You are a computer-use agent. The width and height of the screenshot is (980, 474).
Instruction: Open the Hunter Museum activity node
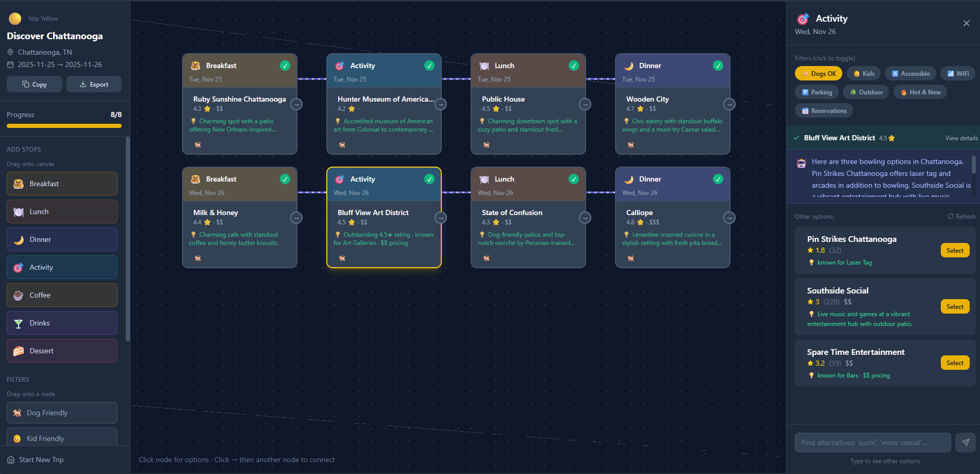pyautogui.click(x=384, y=104)
